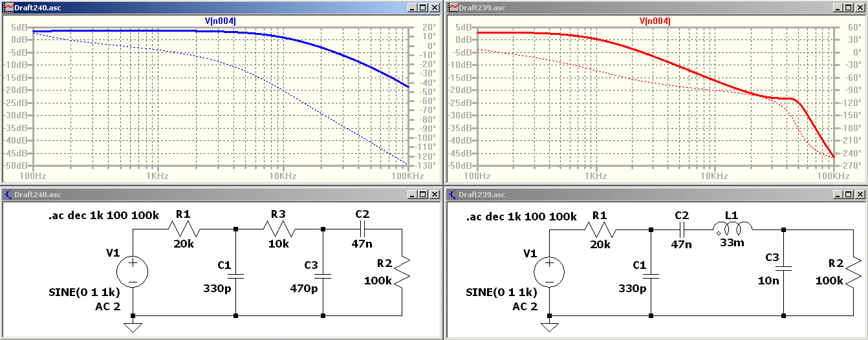Screen dimensions: 868x340
Task: Click the ground symbol in Draft239 schematic
Action: point(548,327)
